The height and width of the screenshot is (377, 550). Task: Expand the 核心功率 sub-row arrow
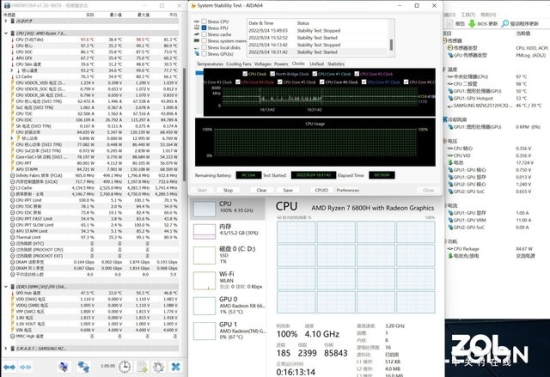tap(13, 138)
